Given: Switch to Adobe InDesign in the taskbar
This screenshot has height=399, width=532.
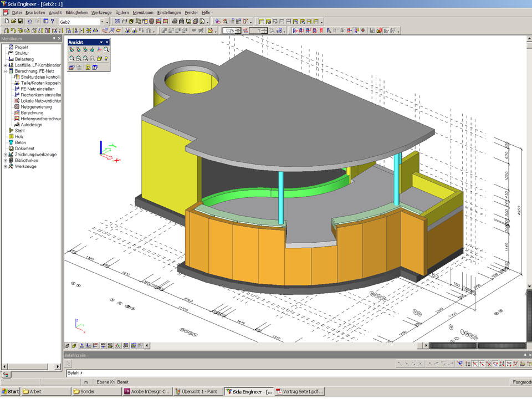Looking at the screenshot, I should click(147, 391).
